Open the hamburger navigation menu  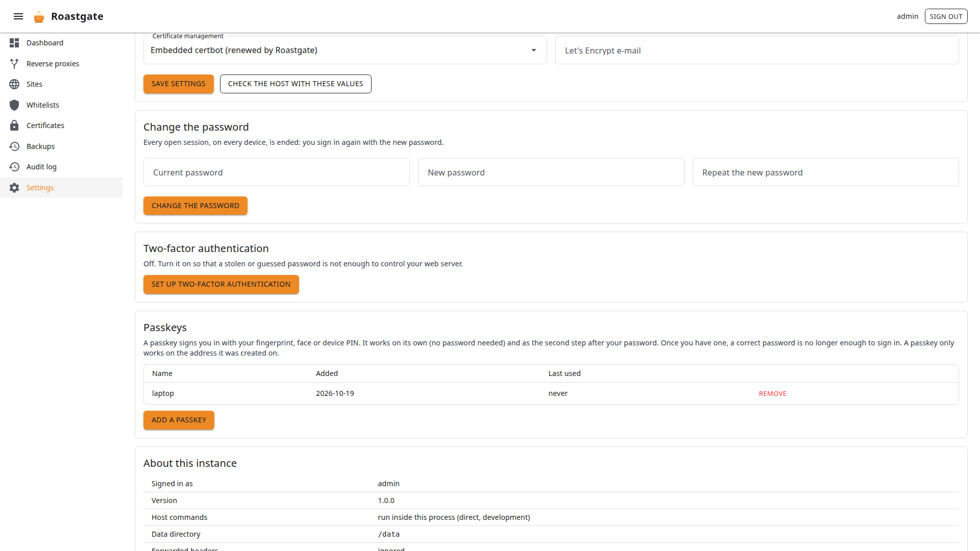(x=18, y=16)
